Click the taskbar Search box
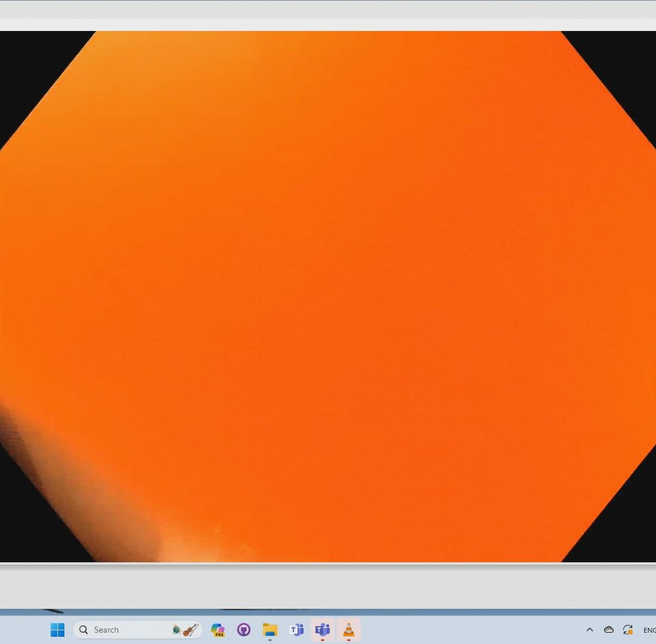Viewport: 656px width, 644px height. pyautogui.click(x=138, y=629)
